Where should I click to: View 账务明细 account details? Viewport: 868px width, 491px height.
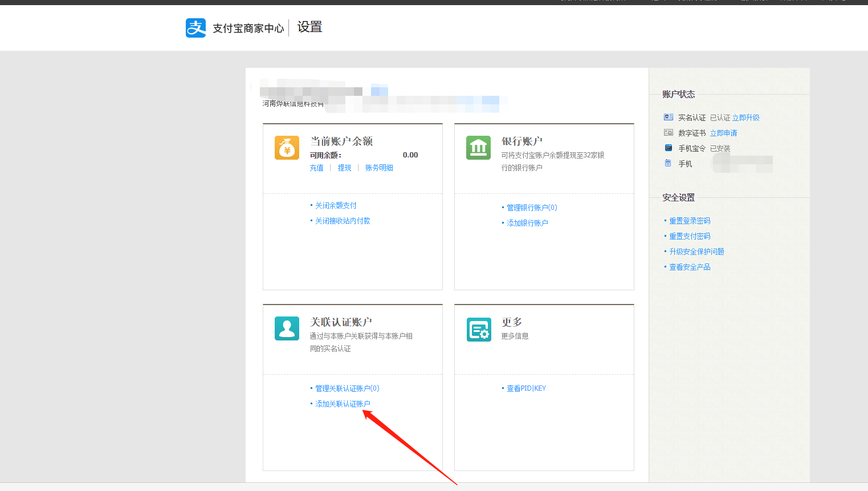[x=379, y=168]
